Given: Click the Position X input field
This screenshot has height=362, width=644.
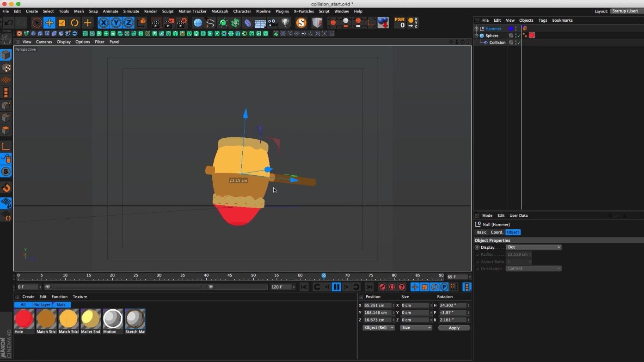Looking at the screenshot, I should pyautogui.click(x=378, y=305).
